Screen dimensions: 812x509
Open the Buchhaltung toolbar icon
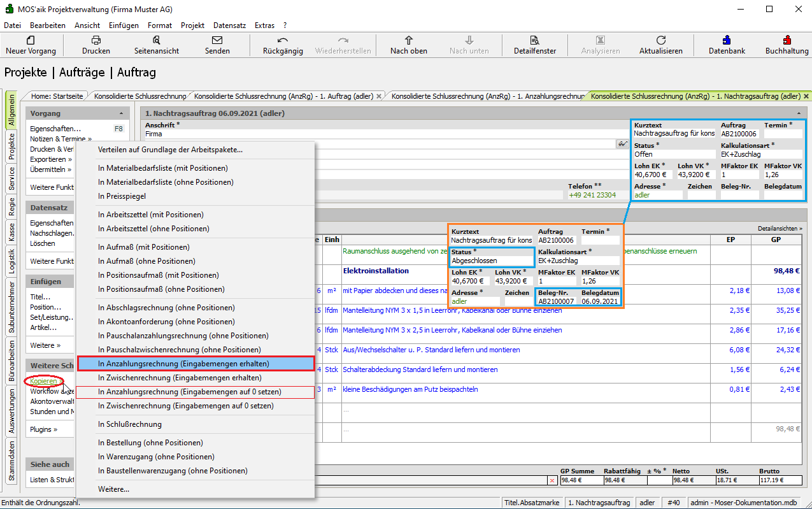(787, 40)
